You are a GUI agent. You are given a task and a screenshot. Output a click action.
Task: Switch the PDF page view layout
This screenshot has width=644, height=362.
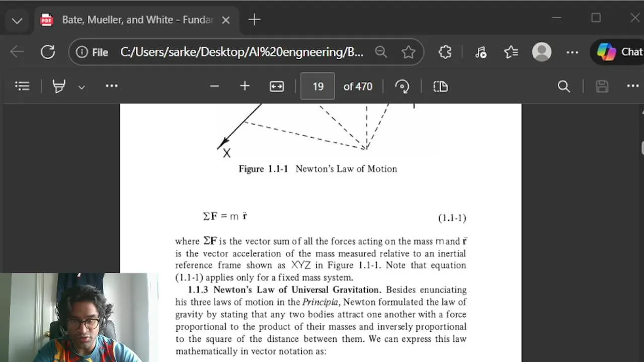[440, 86]
